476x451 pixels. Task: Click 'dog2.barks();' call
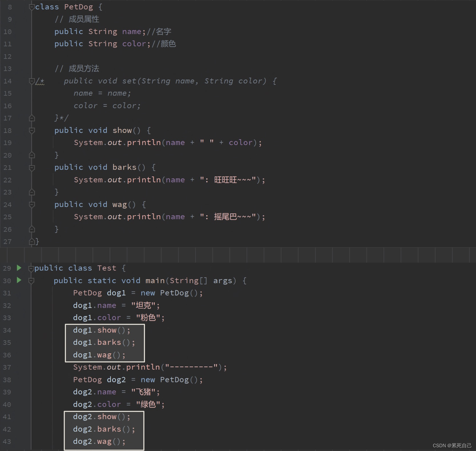(x=104, y=429)
